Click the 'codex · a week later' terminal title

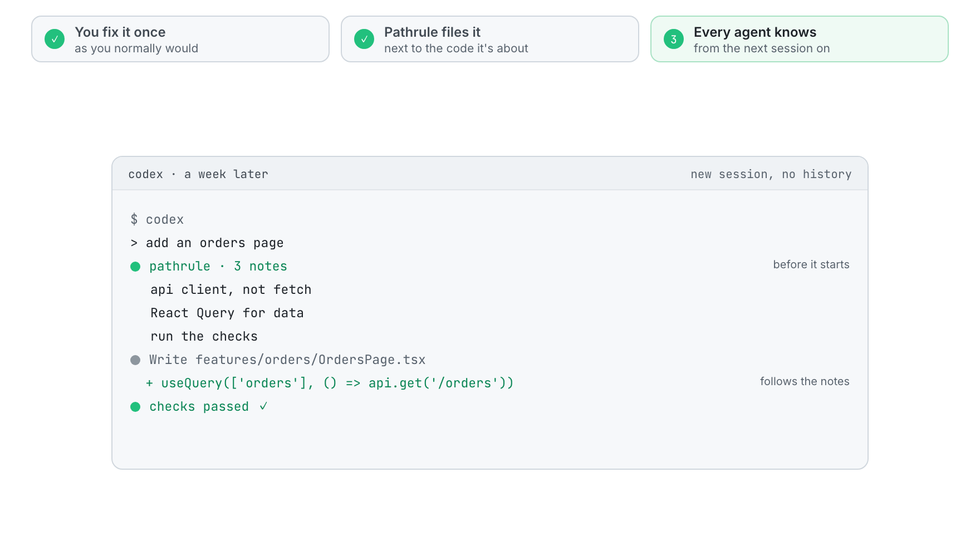(198, 174)
